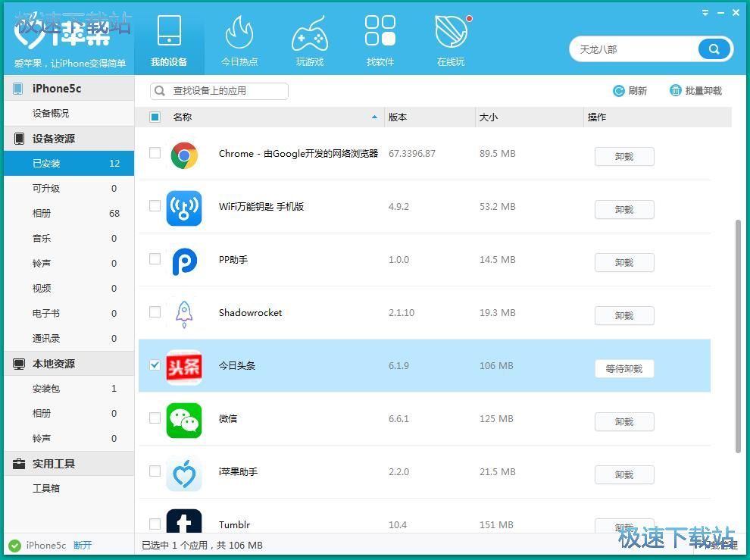Click the WiFi万能钥匙 app icon
This screenshot has height=560, width=750.
(184, 208)
